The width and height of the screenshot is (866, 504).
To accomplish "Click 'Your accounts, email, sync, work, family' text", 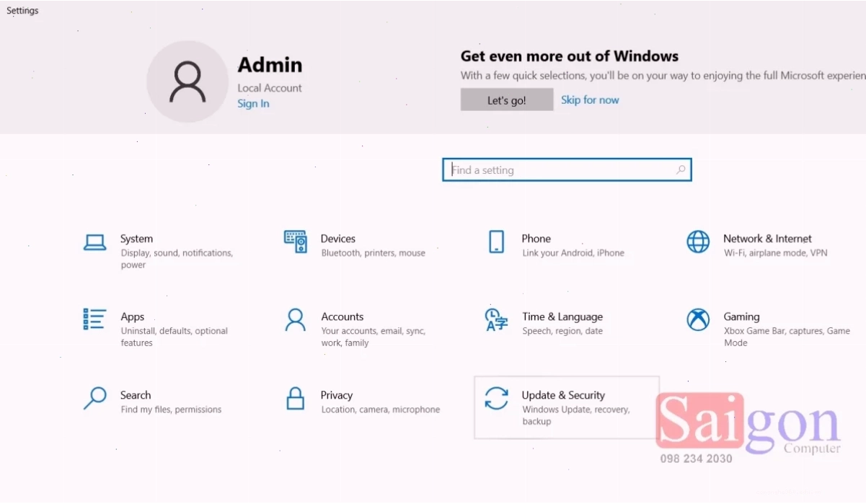I will [374, 337].
